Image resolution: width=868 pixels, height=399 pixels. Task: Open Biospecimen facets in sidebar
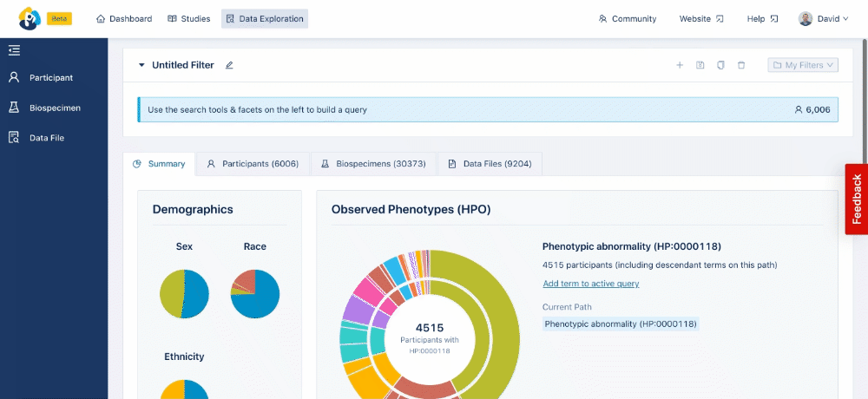pyautogui.click(x=54, y=108)
